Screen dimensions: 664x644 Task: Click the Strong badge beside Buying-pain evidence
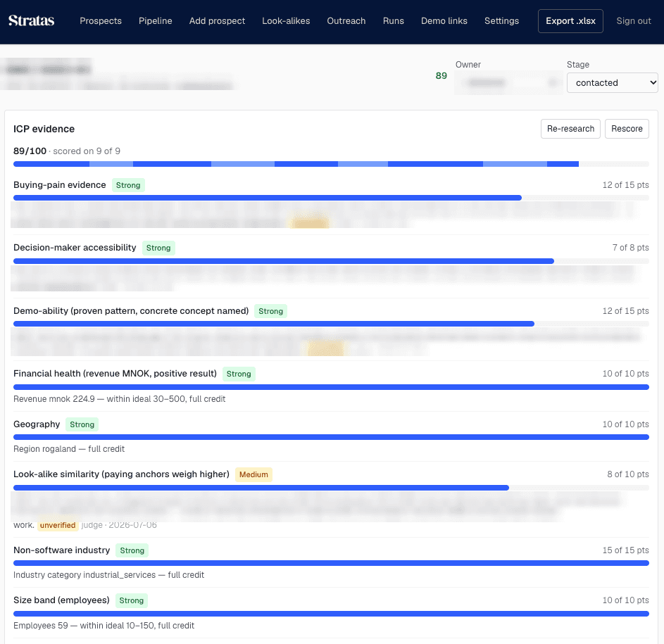(128, 185)
